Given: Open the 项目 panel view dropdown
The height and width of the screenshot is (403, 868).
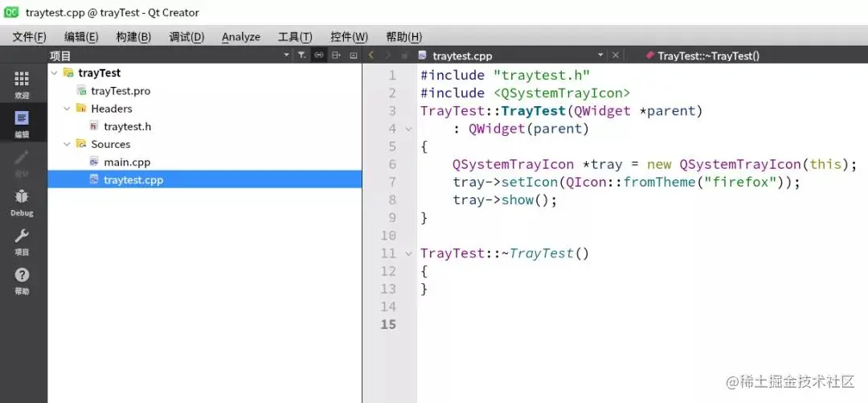Looking at the screenshot, I should click(x=286, y=55).
